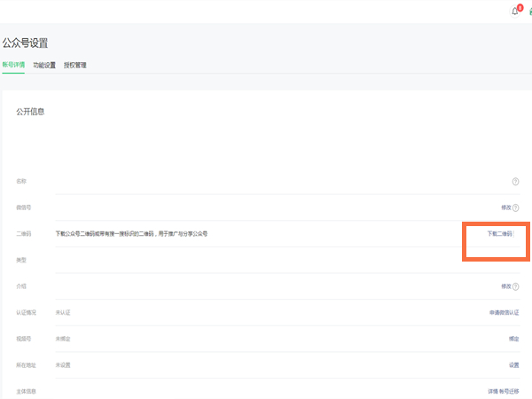This screenshot has height=399, width=532.
Task: Click 绑定 in the 视频号 row
Action: [x=513, y=339]
